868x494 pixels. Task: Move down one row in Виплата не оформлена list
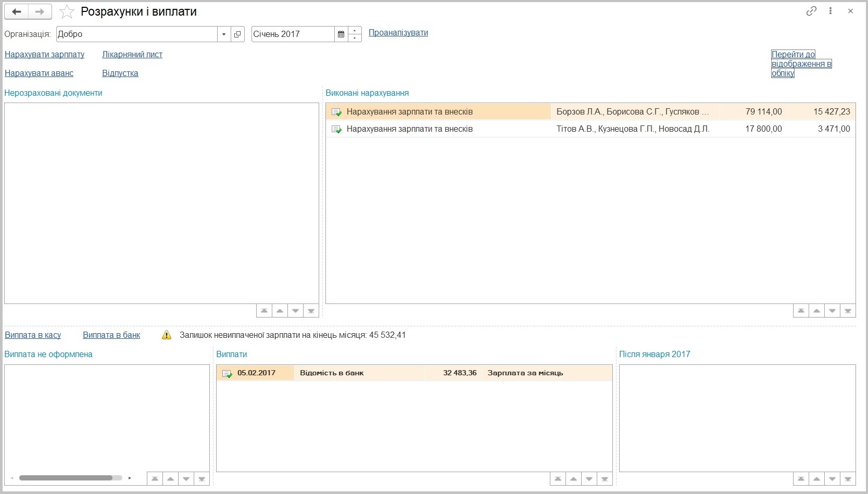click(x=186, y=479)
